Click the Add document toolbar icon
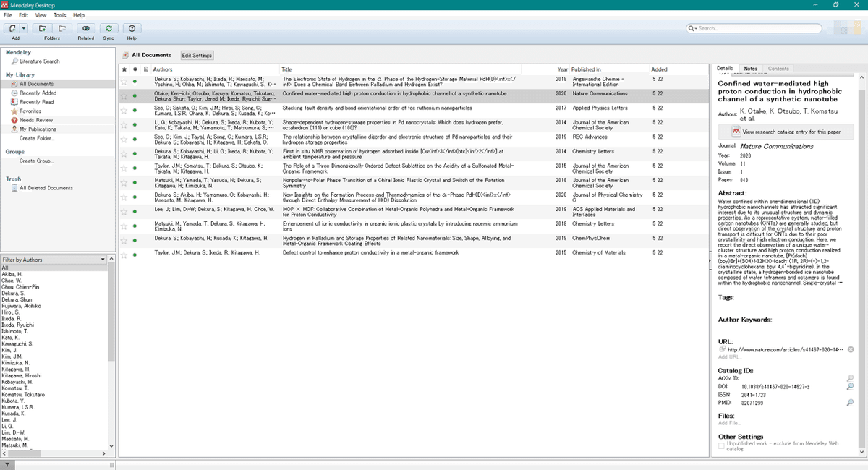The image size is (868, 470). point(13,28)
